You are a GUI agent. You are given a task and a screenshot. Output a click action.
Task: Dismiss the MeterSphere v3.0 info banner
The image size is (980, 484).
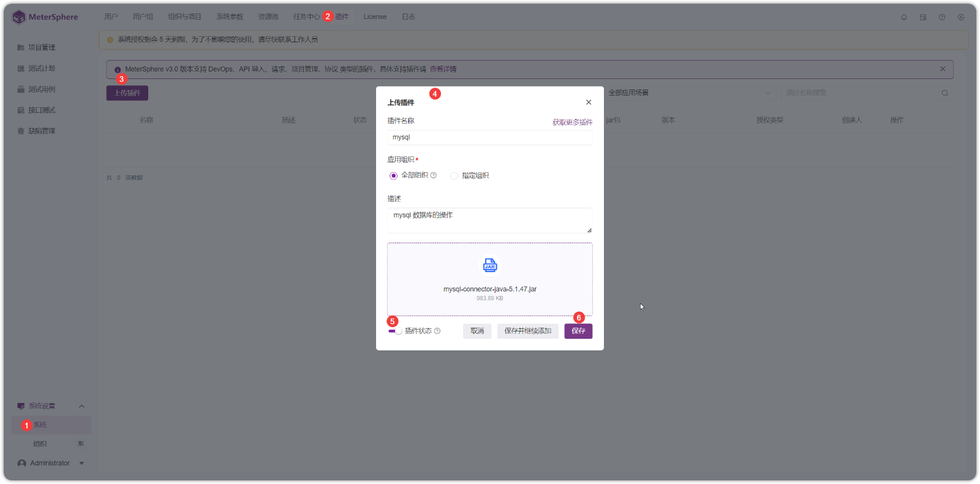coord(943,69)
